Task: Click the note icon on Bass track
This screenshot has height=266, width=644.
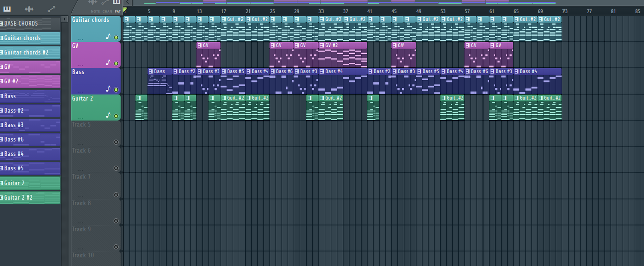Action: pos(108,88)
